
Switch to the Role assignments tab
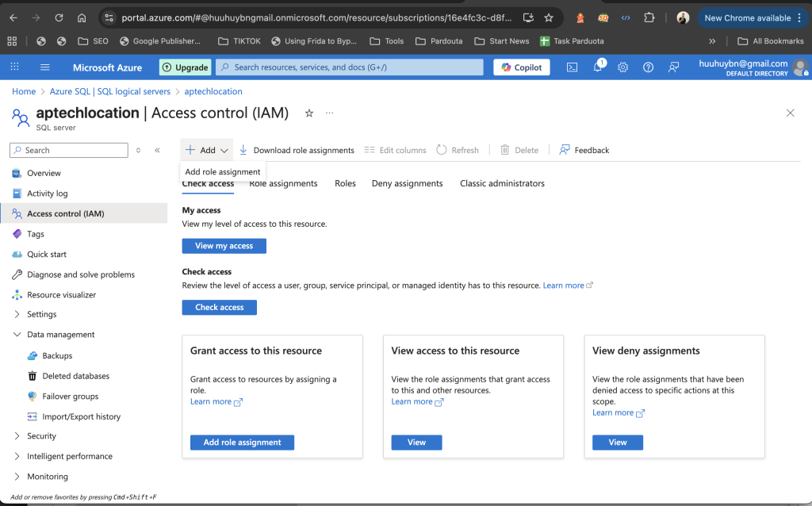point(283,183)
